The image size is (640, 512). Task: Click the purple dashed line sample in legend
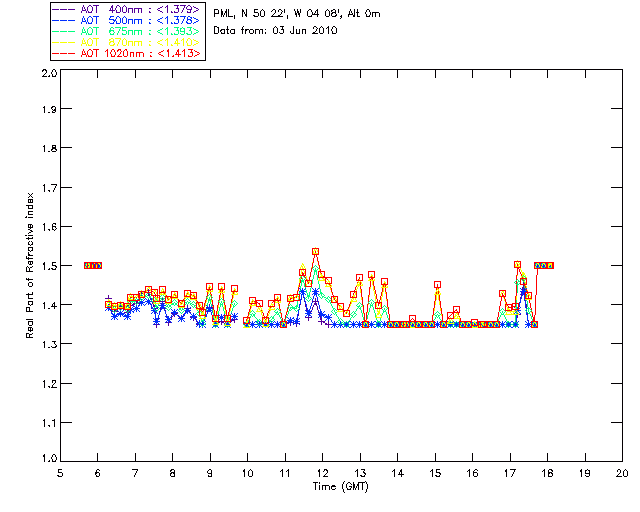pyautogui.click(x=64, y=9)
